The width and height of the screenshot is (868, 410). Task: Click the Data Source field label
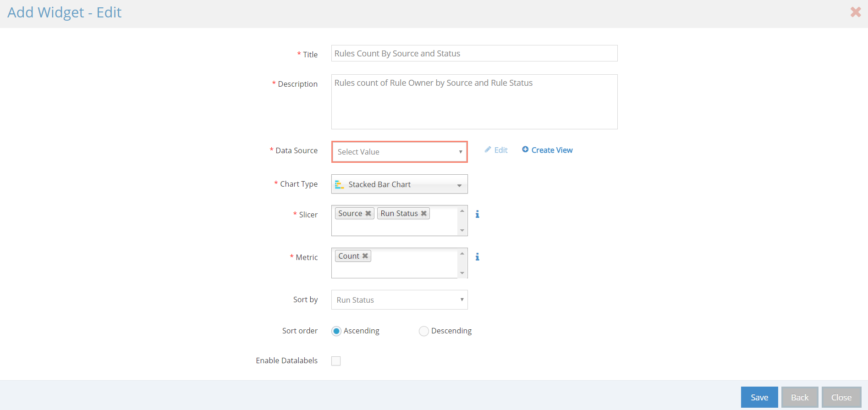coord(297,150)
